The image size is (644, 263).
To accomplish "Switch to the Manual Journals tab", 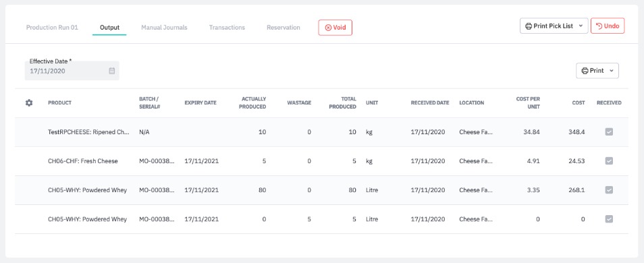I will click(164, 28).
